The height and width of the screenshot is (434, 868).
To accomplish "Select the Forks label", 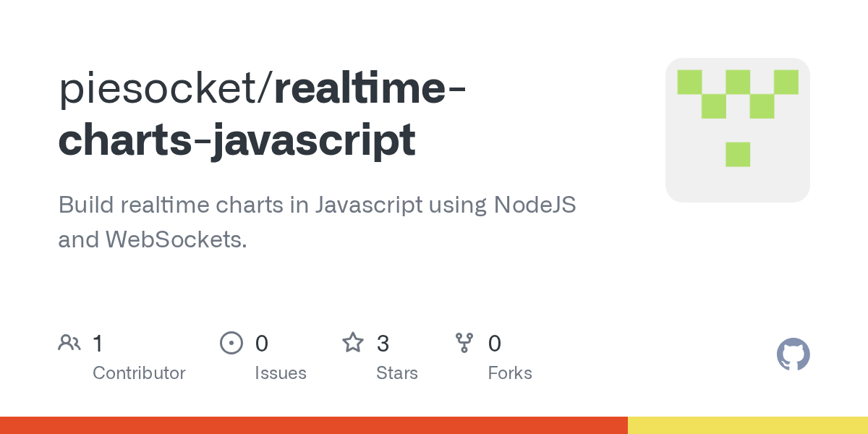I will (510, 373).
